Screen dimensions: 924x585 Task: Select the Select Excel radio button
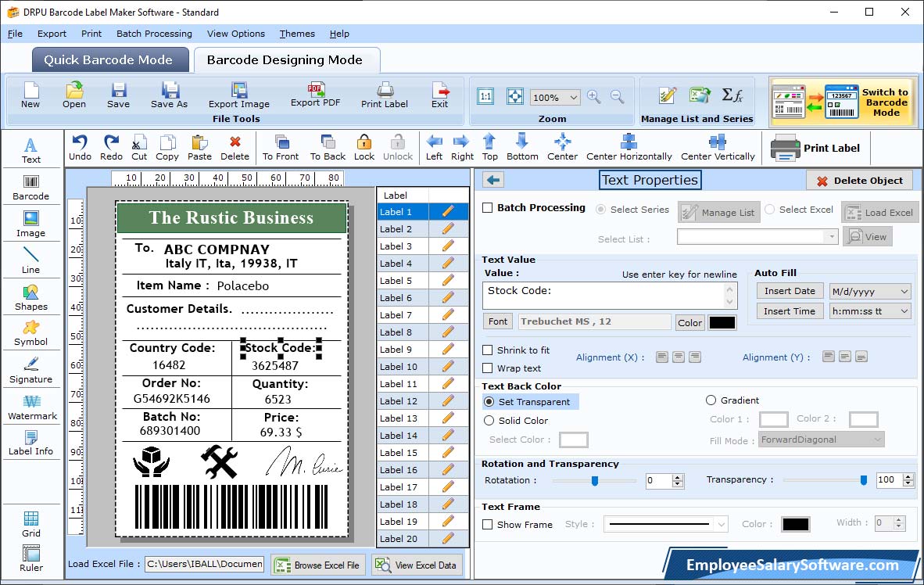pyautogui.click(x=769, y=210)
